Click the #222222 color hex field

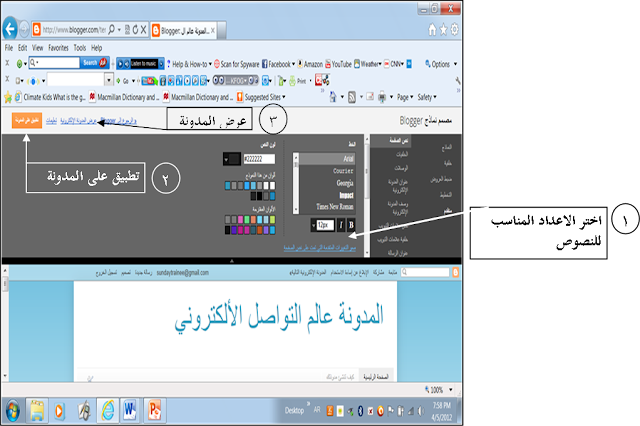coord(259,159)
